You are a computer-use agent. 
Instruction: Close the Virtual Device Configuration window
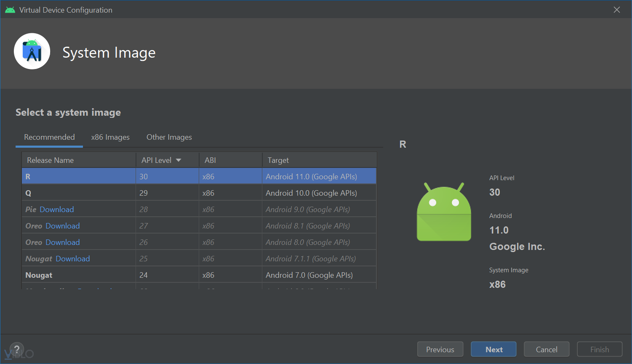pos(617,10)
